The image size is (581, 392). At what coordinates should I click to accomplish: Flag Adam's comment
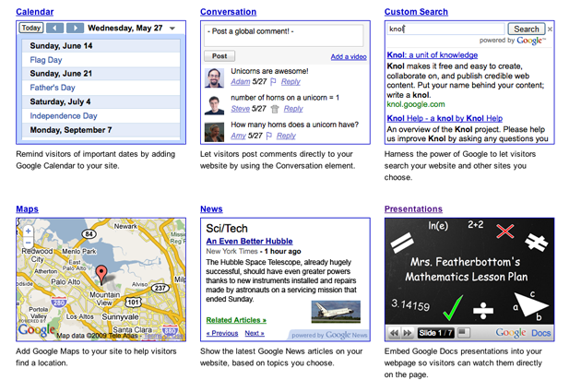(273, 81)
